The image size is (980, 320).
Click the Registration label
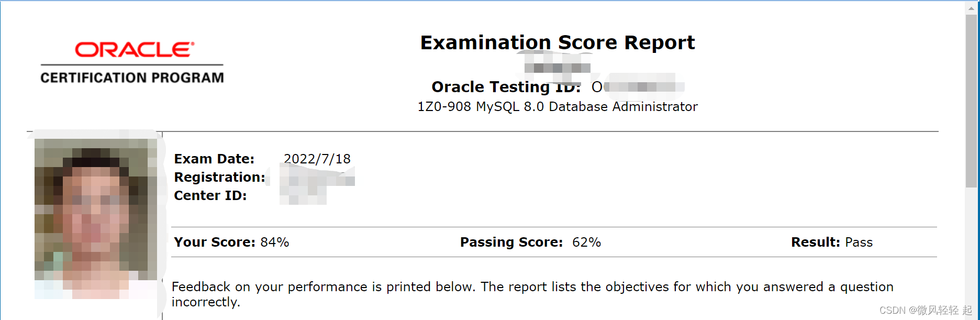pos(219,178)
